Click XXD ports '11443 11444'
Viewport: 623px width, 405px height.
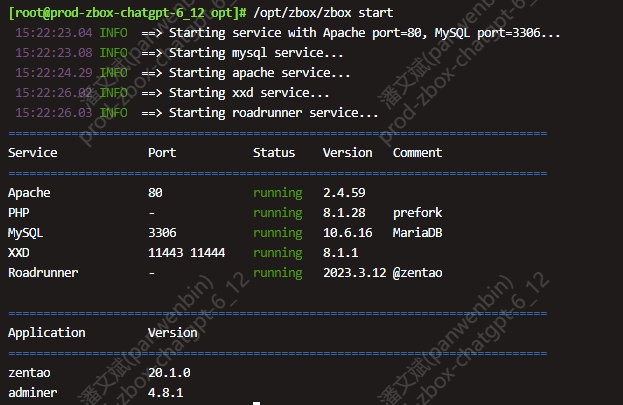[186, 253]
